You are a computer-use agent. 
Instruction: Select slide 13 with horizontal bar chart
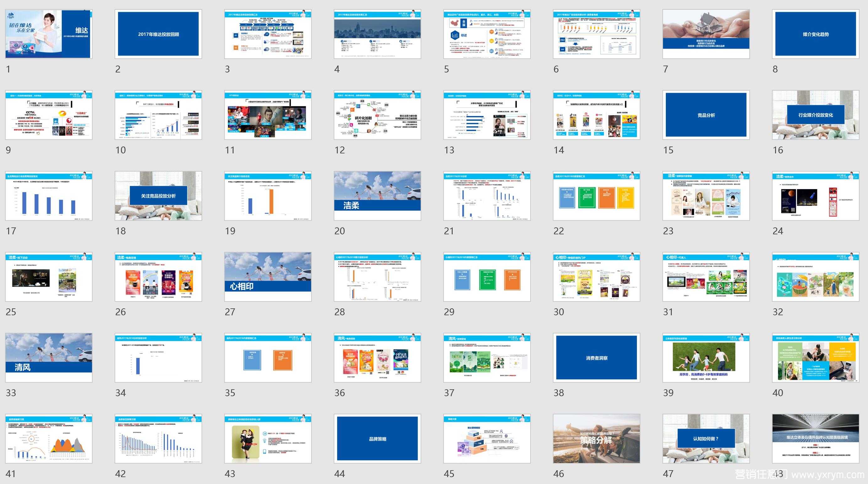(487, 115)
